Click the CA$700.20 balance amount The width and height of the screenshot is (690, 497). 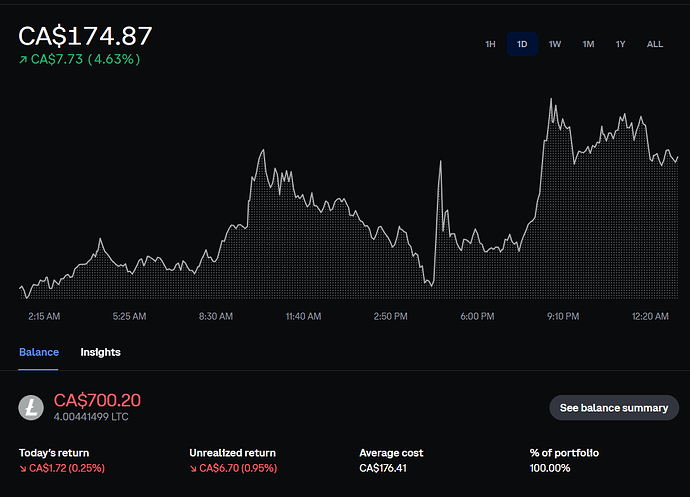[x=97, y=400]
